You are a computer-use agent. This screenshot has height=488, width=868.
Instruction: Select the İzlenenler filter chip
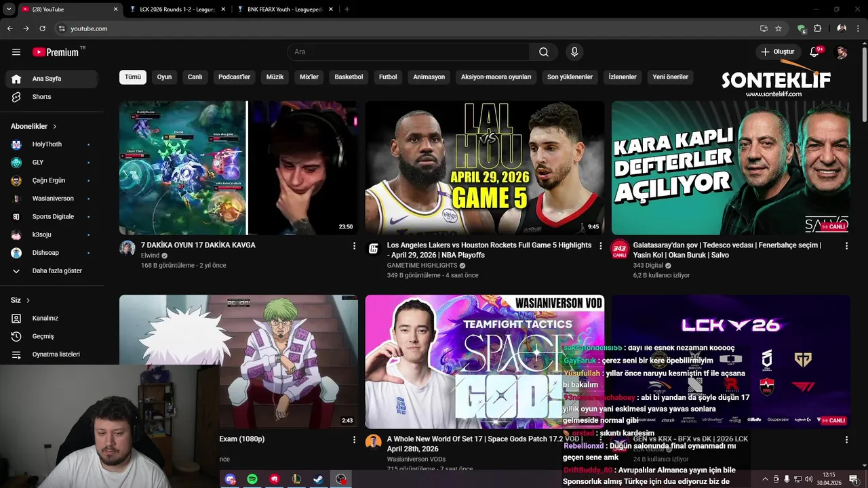(x=623, y=77)
